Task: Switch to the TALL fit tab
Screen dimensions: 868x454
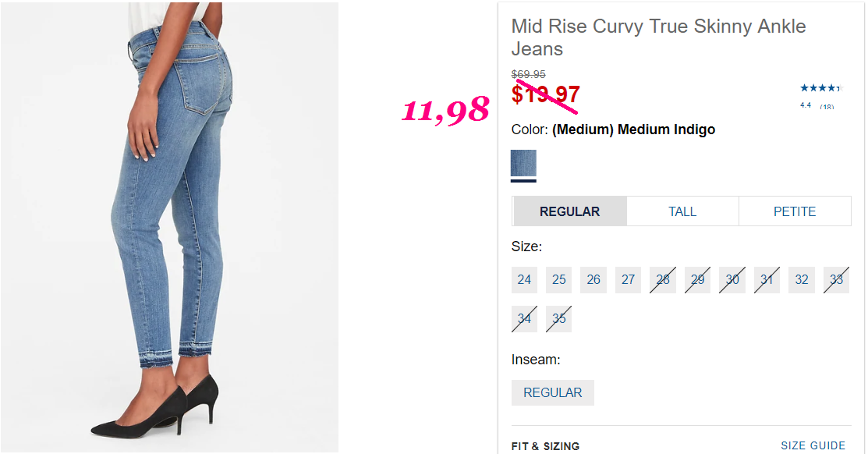Action: point(682,211)
